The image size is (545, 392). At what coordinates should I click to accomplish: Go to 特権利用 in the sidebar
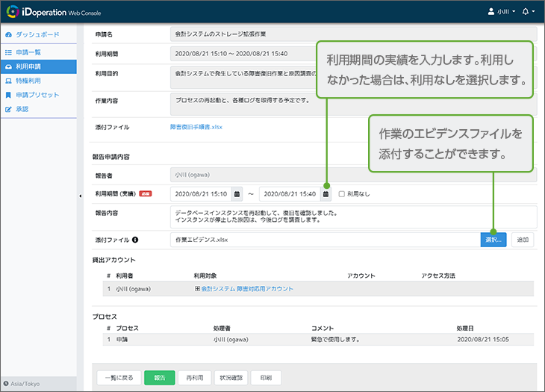pyautogui.click(x=27, y=81)
